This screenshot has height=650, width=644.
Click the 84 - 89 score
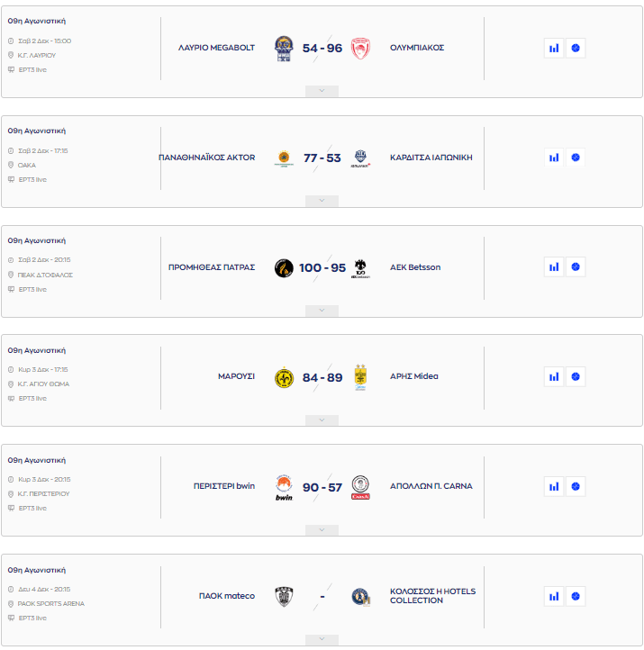click(322, 377)
